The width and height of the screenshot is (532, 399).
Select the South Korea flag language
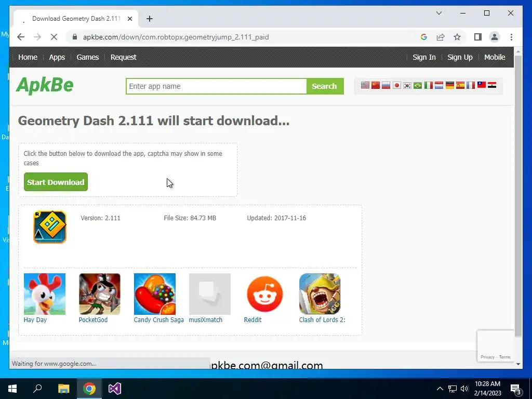(407, 85)
